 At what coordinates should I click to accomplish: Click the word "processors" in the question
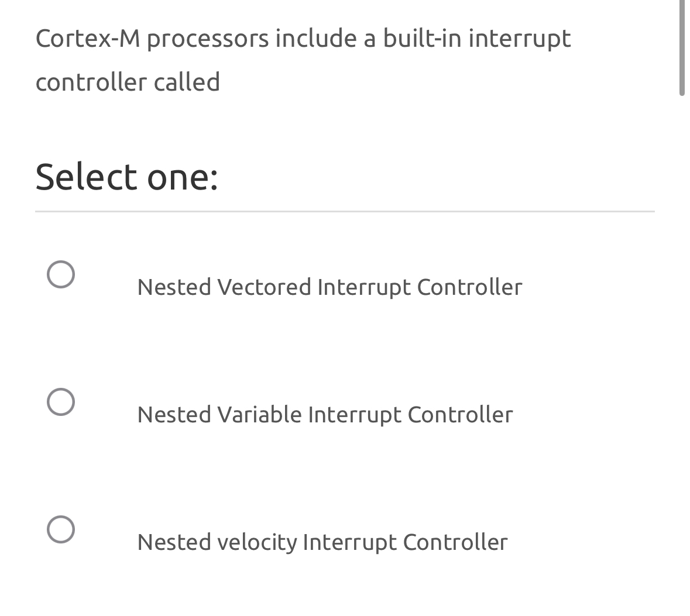click(x=208, y=39)
